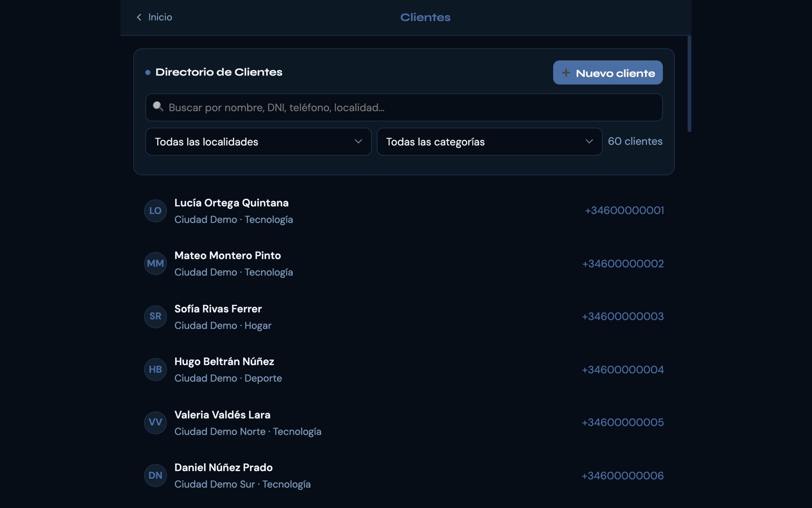Click the 60 clientes count label
This screenshot has width=812, height=508.
pyautogui.click(x=635, y=141)
